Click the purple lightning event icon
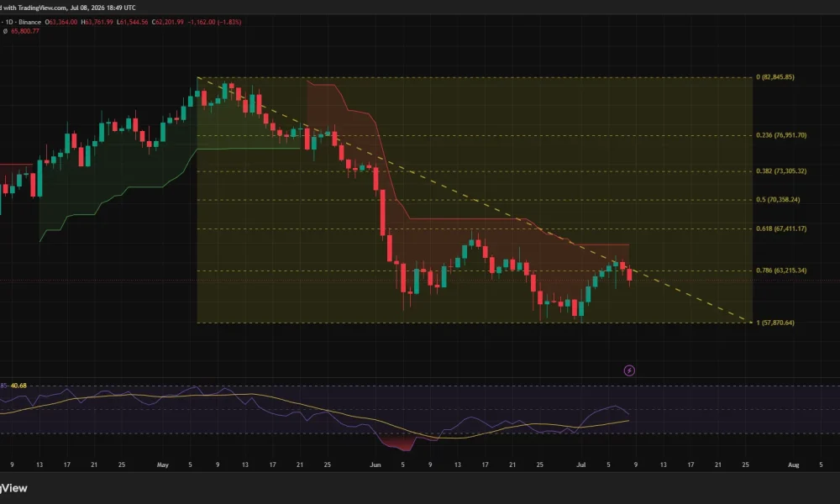840x504 pixels. pos(629,370)
